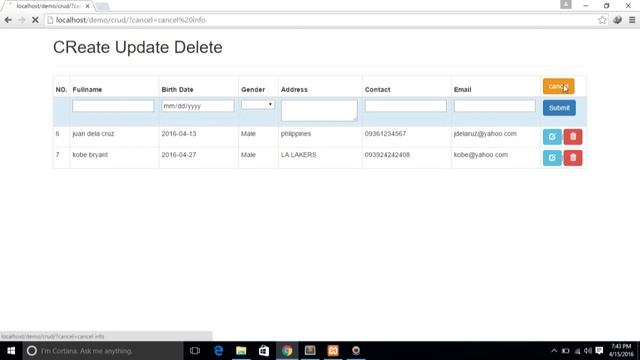Click 'kobe bryant' name cell
640x360 pixels.
(x=90, y=155)
